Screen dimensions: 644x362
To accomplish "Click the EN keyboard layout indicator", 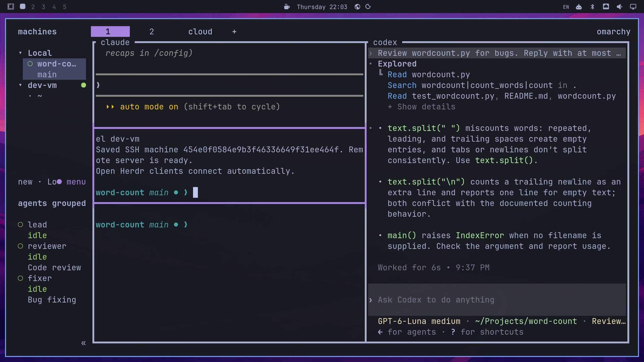I will coord(566,7).
